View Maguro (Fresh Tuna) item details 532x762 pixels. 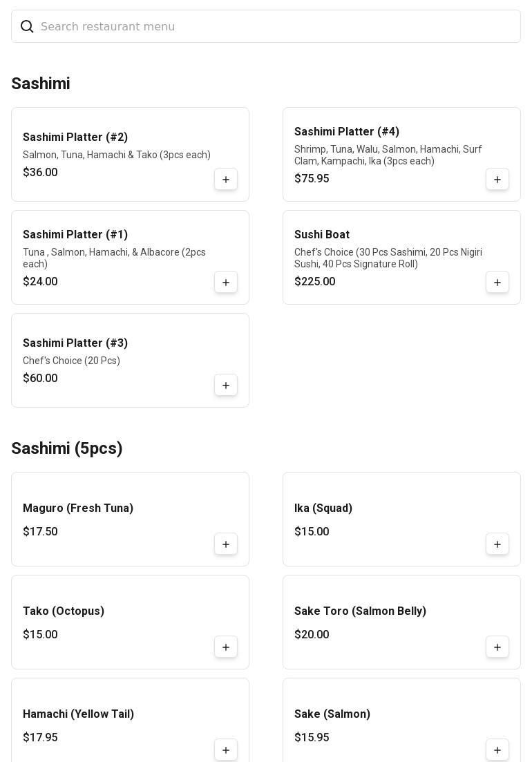[x=78, y=508]
